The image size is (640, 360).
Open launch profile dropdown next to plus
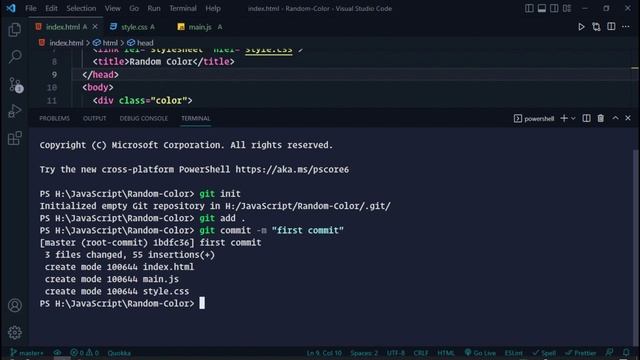pyautogui.click(x=573, y=118)
